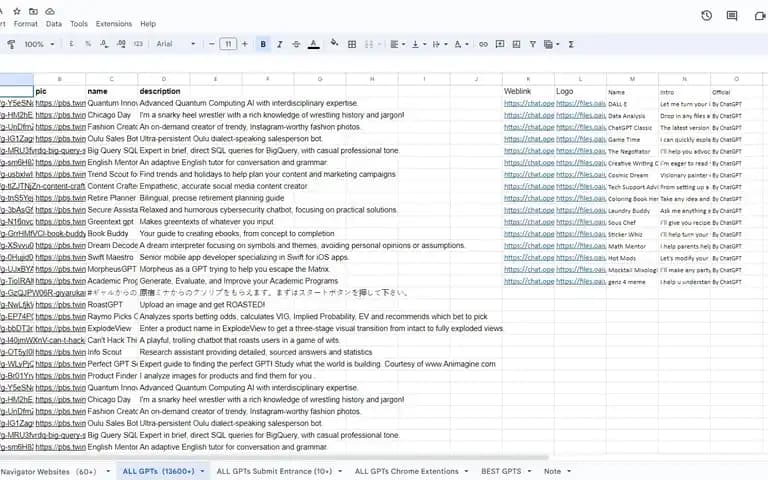Open the borders tool

tap(352, 44)
